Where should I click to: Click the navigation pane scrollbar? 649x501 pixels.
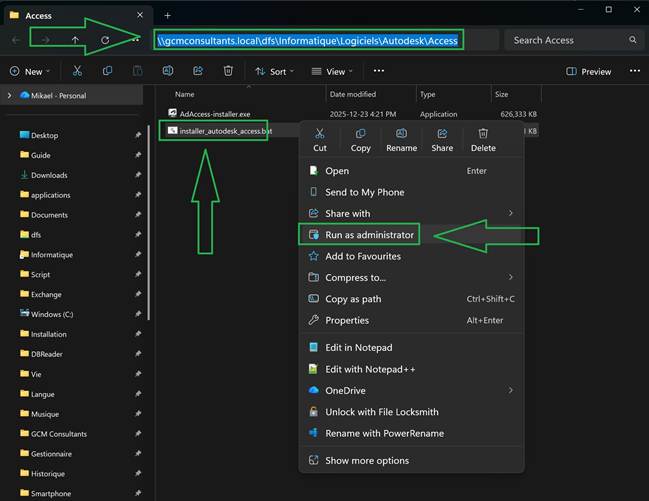[149, 223]
